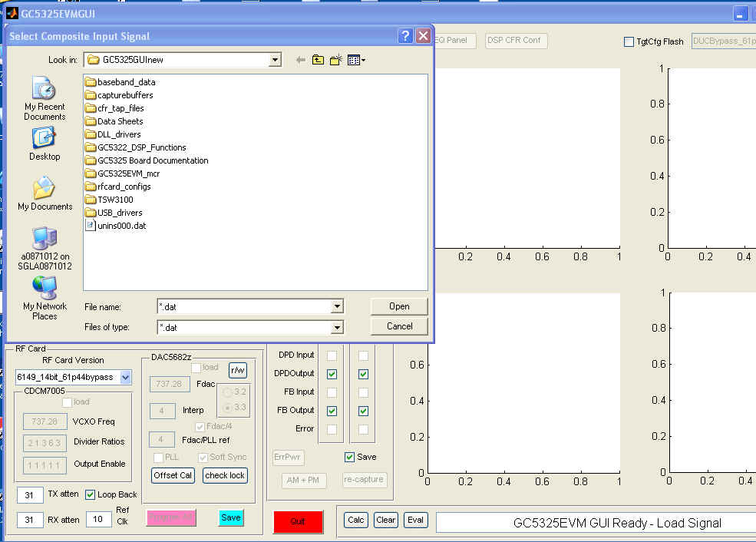Click the Clear button
The height and width of the screenshot is (542, 756).
coord(386,520)
